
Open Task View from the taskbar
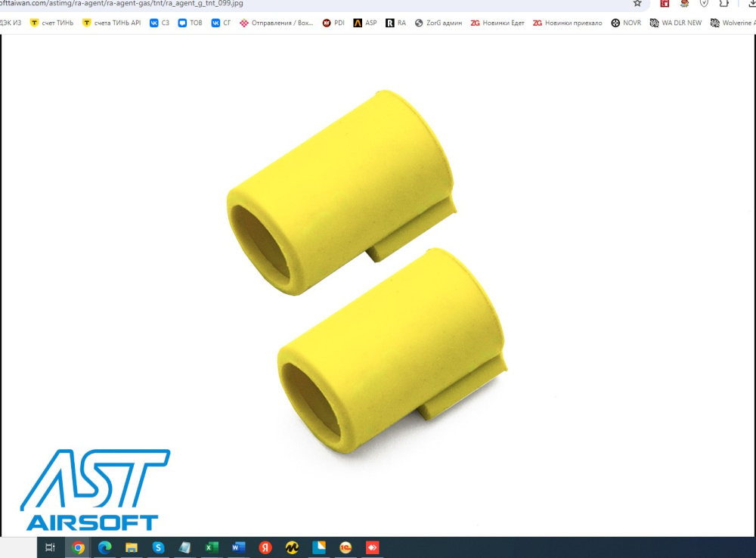50,547
